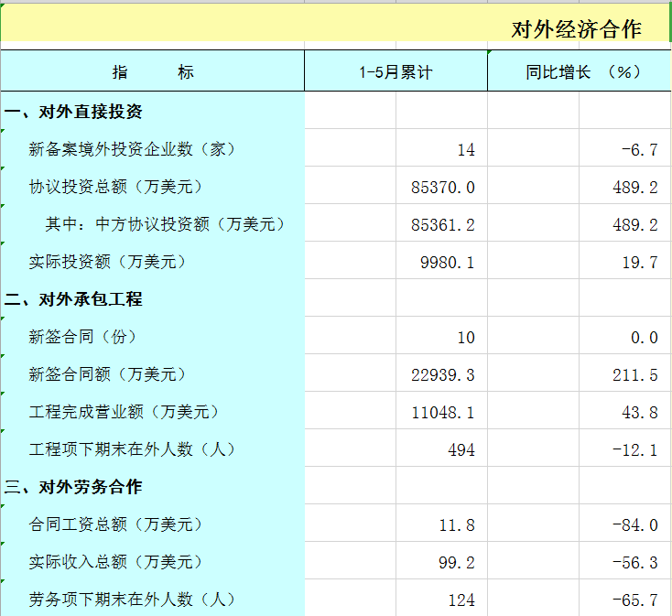Select the 22939.3 value cell
This screenshot has width=672, height=616.
(443, 375)
